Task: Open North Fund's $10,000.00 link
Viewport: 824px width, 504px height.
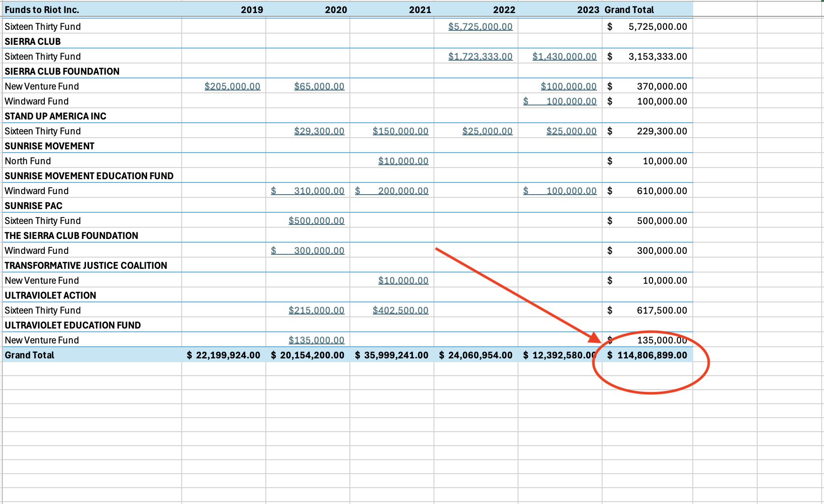Action: (403, 161)
